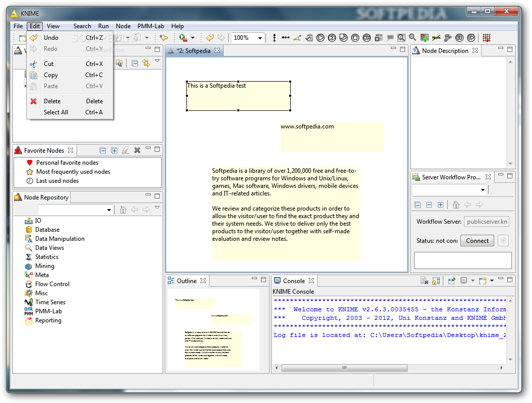Screen dimensions: 532x403
Task: Open Display Selected Console dropdown arrow
Action: tap(473, 281)
